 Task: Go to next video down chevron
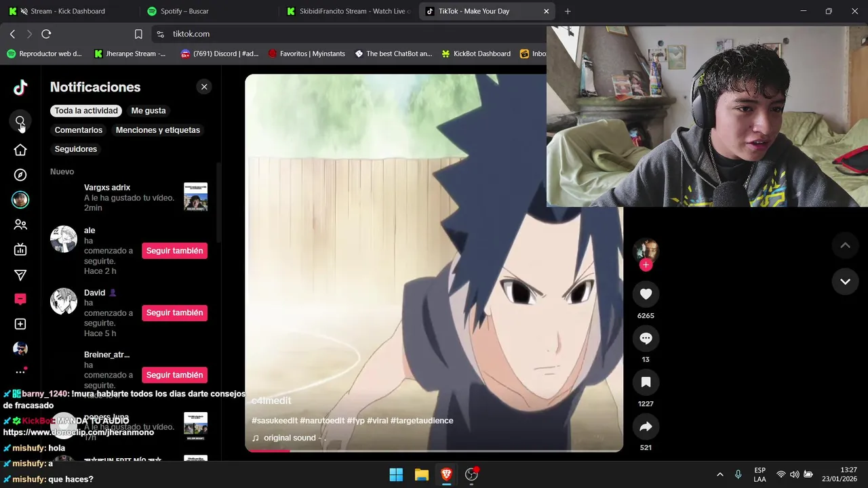tap(845, 281)
